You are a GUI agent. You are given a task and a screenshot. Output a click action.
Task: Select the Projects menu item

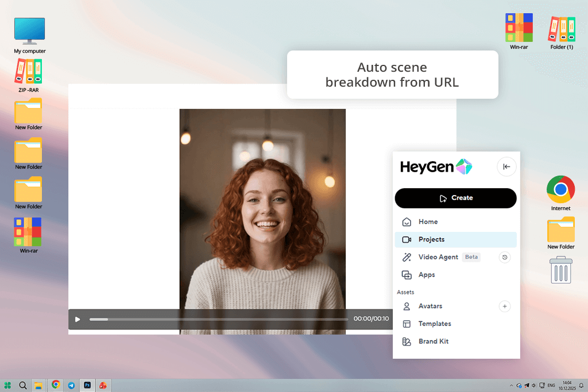455,239
